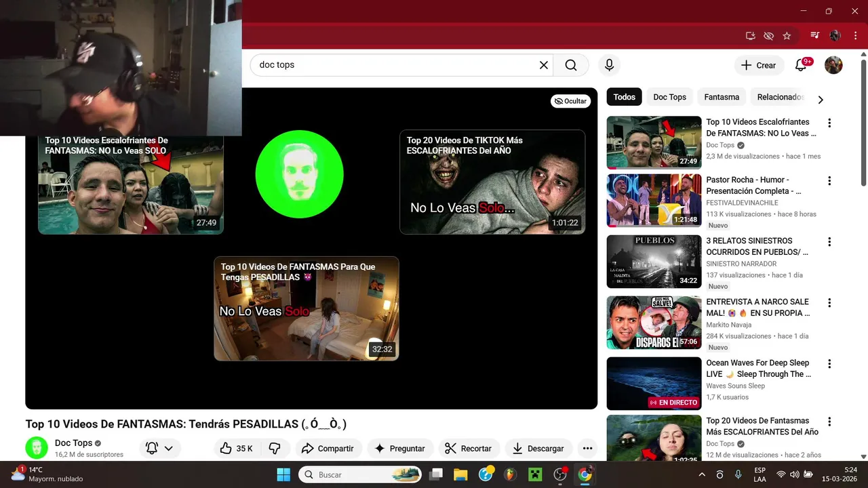Select the Doc Tops filter chip
This screenshot has height=488, width=868.
coord(669,97)
